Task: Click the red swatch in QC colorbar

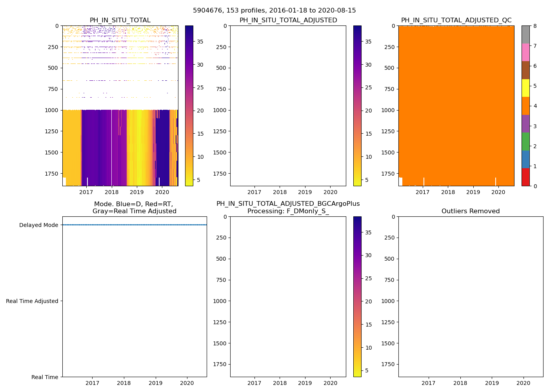Action: pos(525,177)
